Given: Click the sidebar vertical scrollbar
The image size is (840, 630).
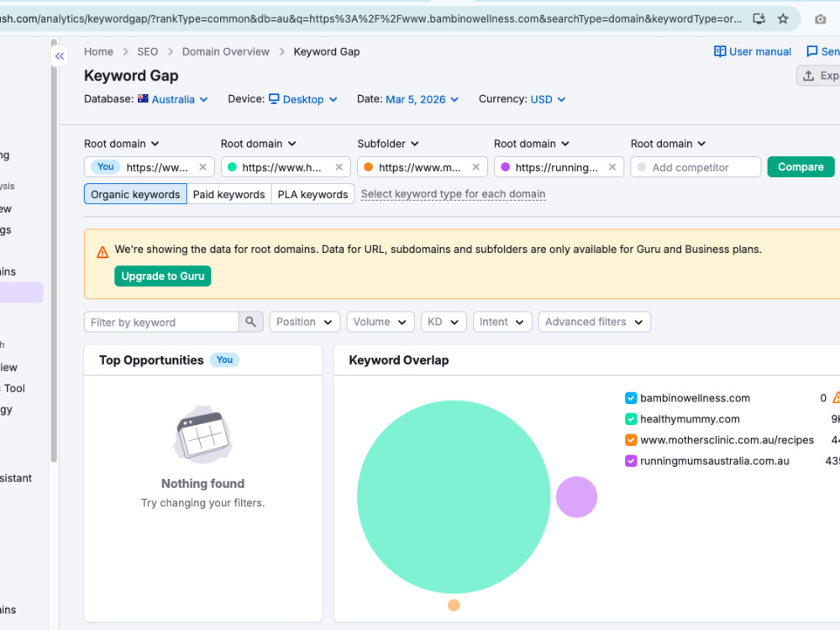Looking at the screenshot, I should 53,250.
